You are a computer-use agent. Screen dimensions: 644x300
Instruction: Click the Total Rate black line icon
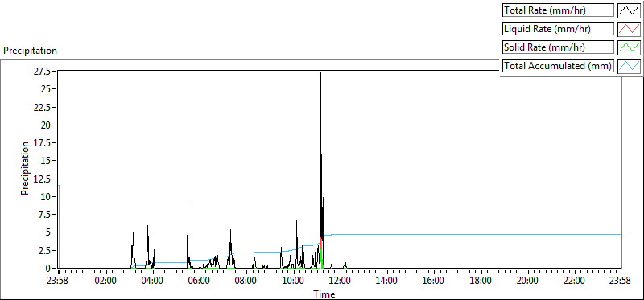coord(630,10)
